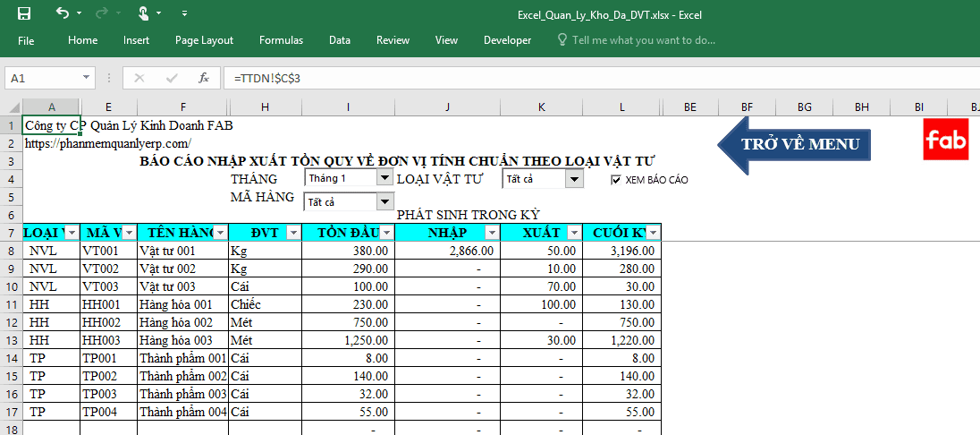Viewport: 980px width, 435px height.
Task: Open filter arrow on TỒN ĐẦU column
Action: pyautogui.click(x=386, y=233)
